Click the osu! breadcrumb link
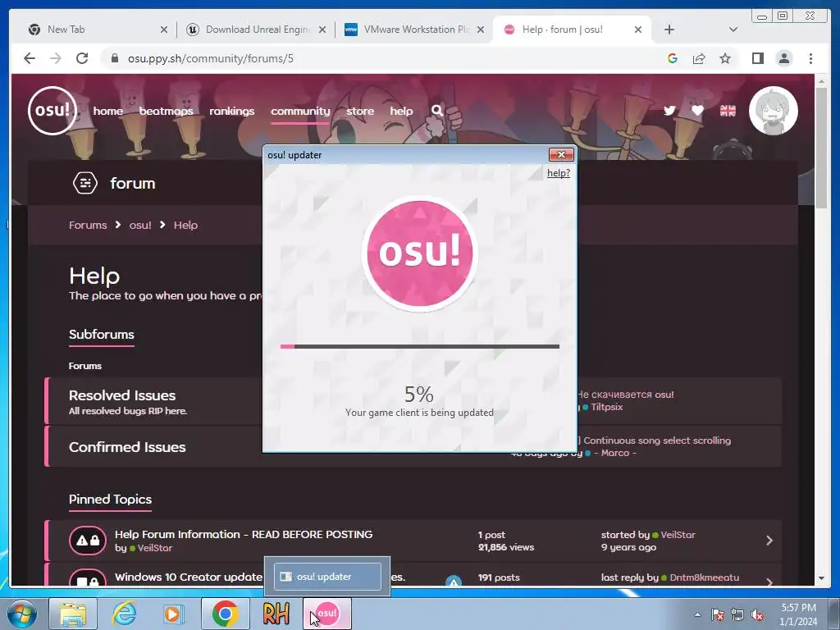The height and width of the screenshot is (630, 840). click(140, 225)
